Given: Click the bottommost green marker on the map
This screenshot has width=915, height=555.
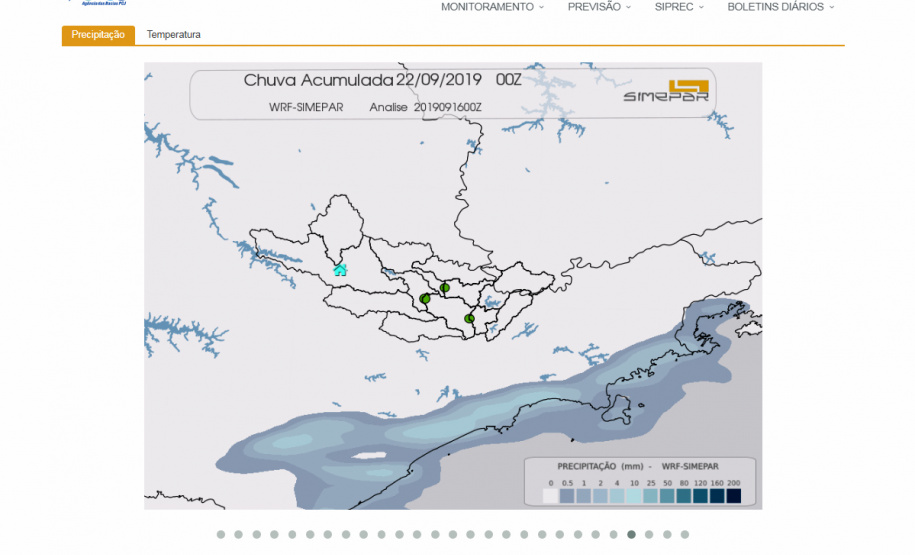Looking at the screenshot, I should coord(469,319).
